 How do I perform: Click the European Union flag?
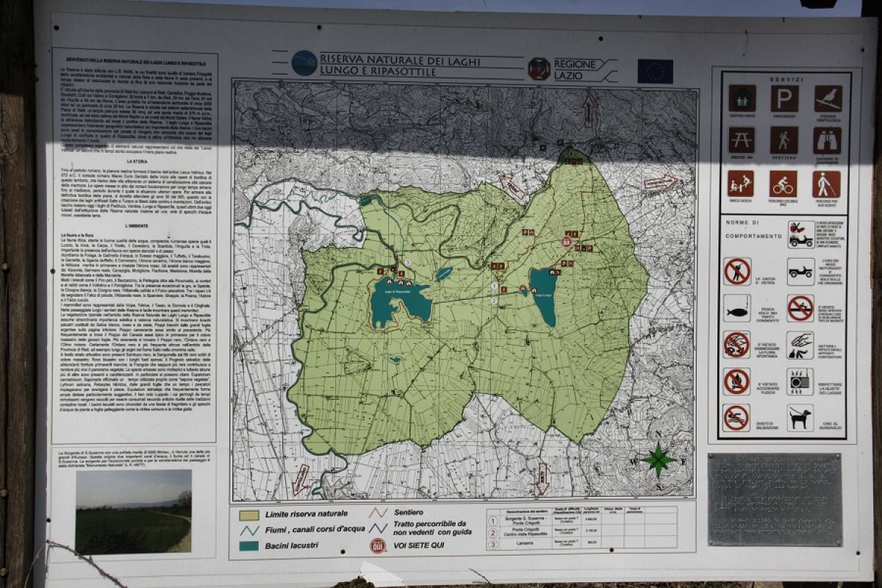coord(656,71)
